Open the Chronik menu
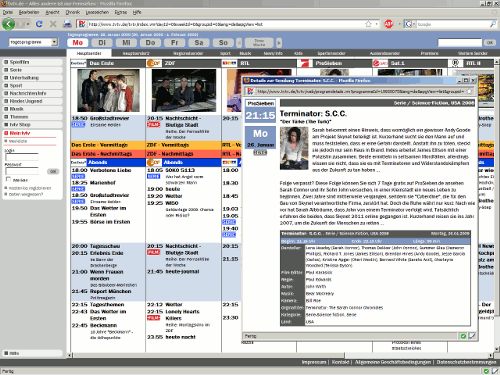This screenshot has height=375, width=500. coord(73,12)
